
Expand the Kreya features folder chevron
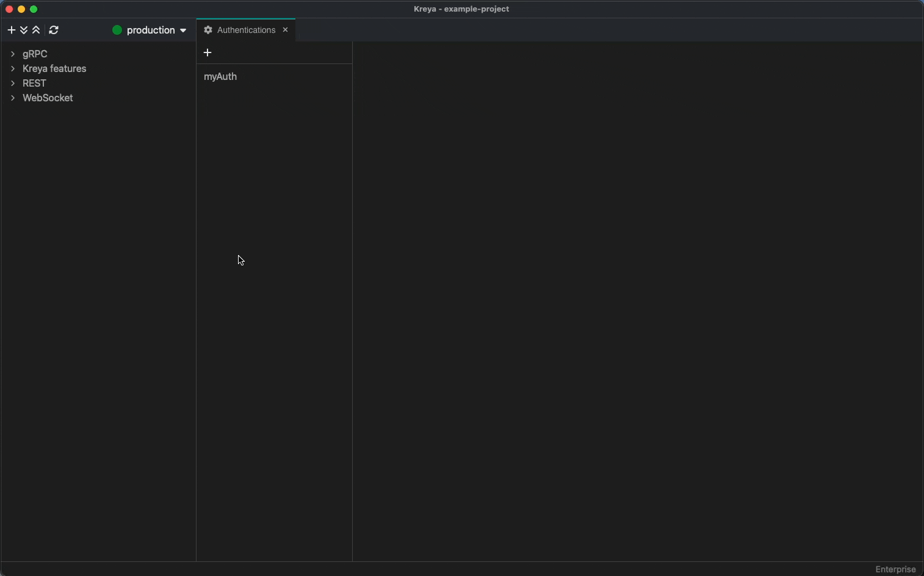13,68
